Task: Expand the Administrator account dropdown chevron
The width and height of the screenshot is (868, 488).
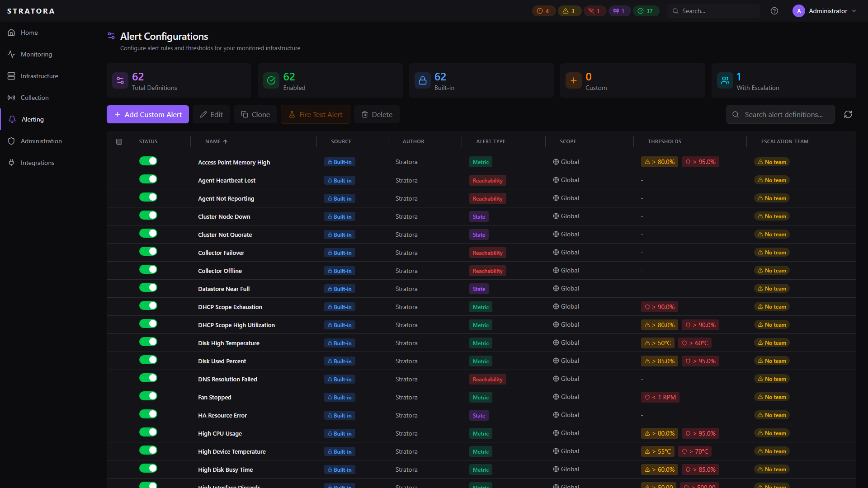Action: 854,11
